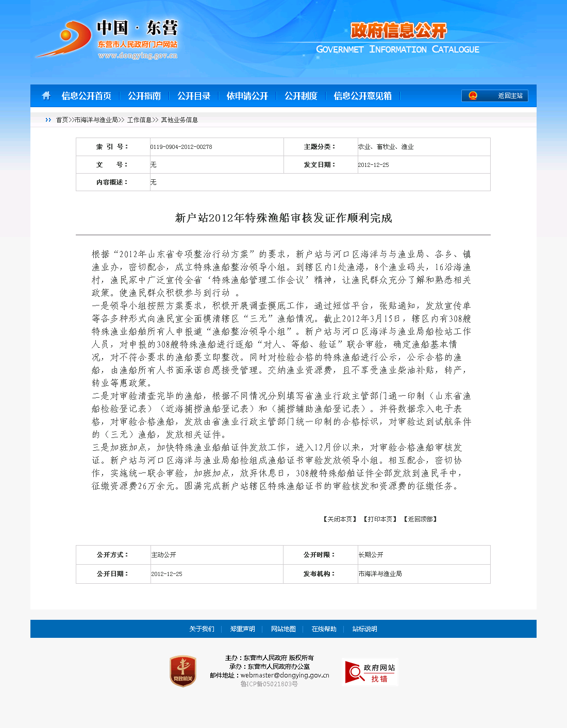Open the 关于我们 footer link
Screen dimensions: 567x728
202,629
